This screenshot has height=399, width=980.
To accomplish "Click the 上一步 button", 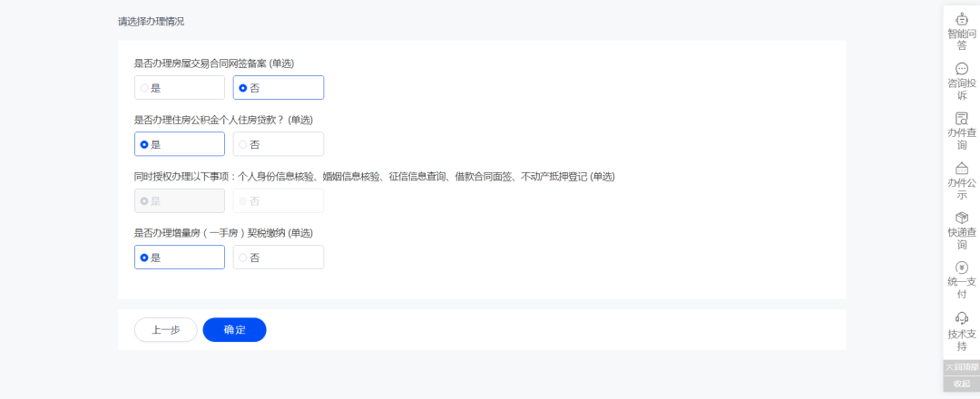I will pos(165,330).
